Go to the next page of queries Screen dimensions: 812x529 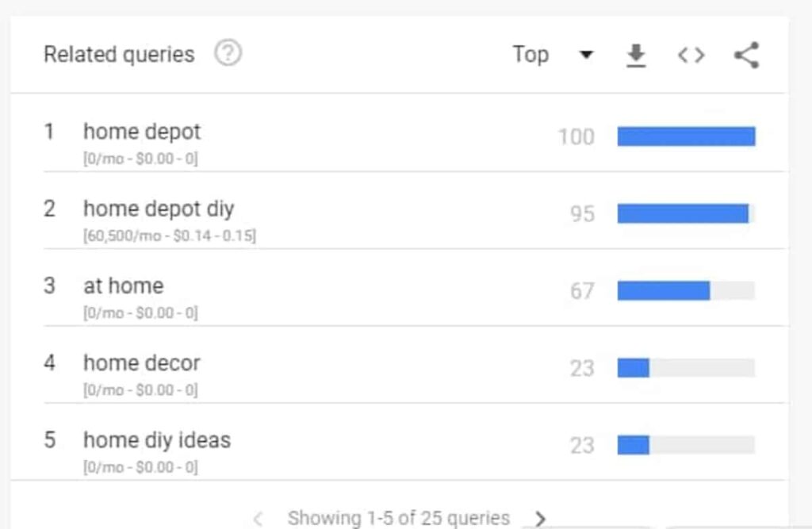(x=541, y=519)
